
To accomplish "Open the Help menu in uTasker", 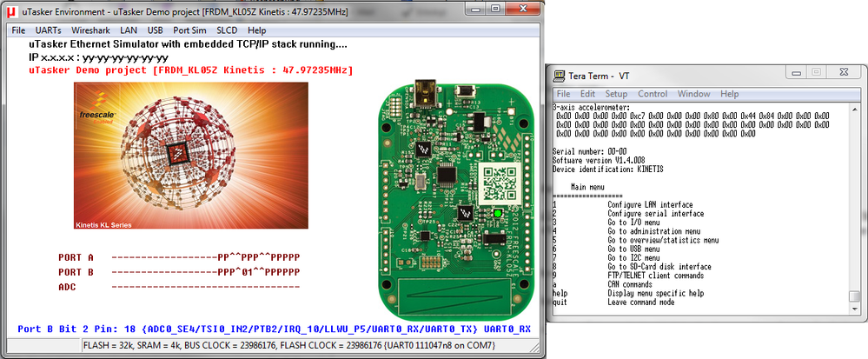I will pos(257,30).
